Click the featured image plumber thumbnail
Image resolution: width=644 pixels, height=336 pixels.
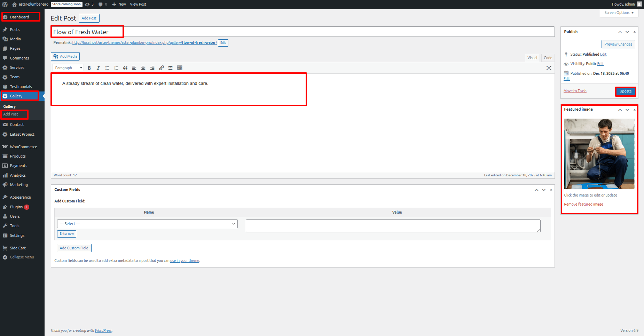point(599,154)
